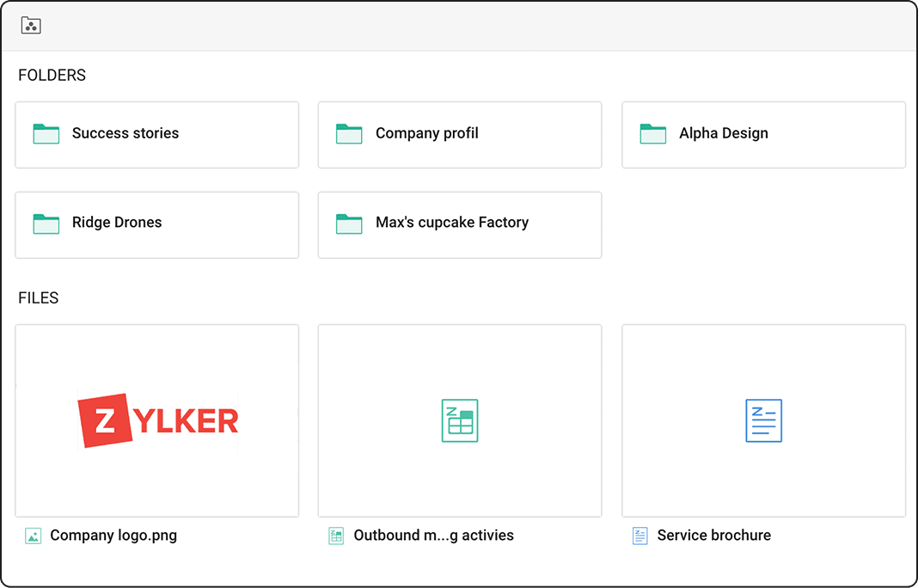Viewport: 918px width, 588px height.
Task: Click Max's cupcake Factory folder icon
Action: [349, 224]
